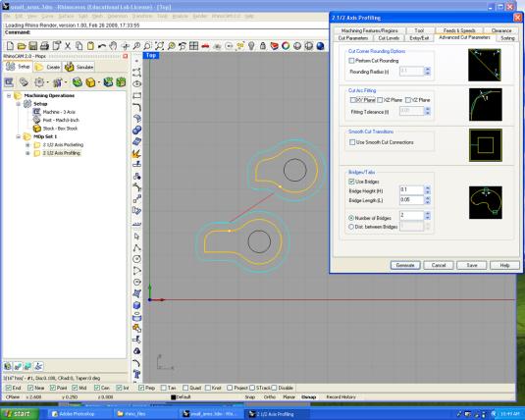The height and width of the screenshot is (420, 525).
Task: Click the machine setup icon in RhinoCAM toolbar
Action: coord(9,82)
